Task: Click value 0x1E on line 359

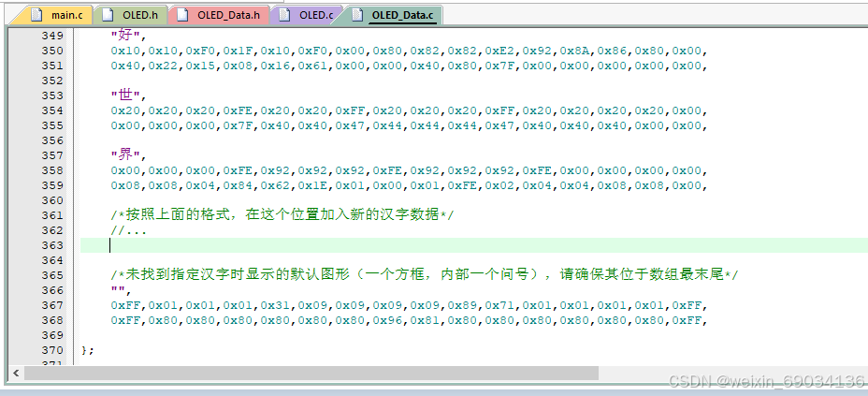Action: point(312,185)
